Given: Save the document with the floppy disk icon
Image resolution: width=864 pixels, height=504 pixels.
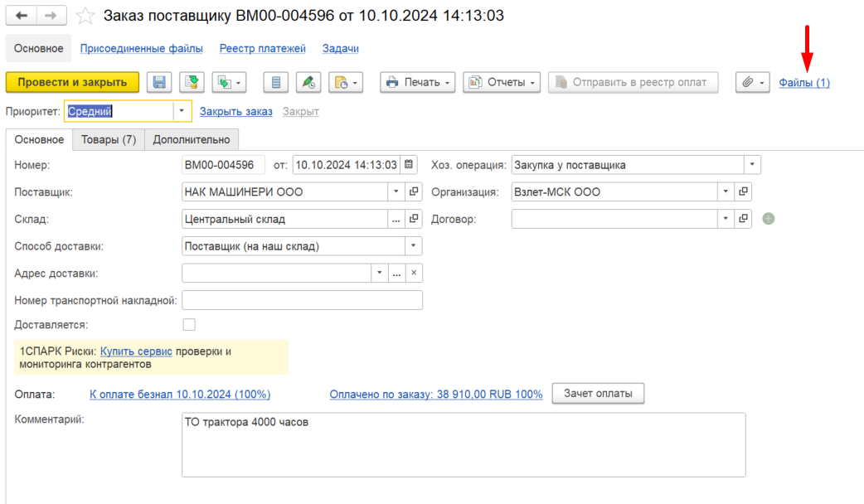Looking at the screenshot, I should tap(159, 82).
